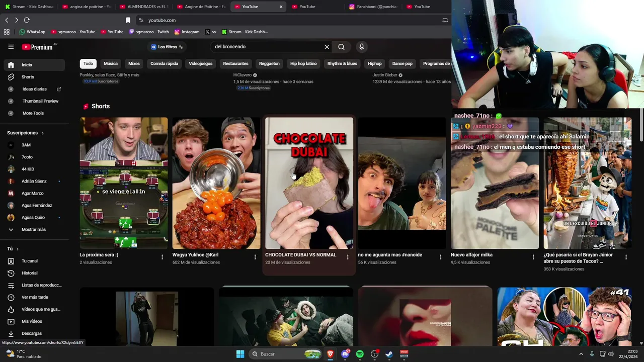Expand the Suscripciones section arrow
The height and width of the screenshot is (362, 644).
42,133
